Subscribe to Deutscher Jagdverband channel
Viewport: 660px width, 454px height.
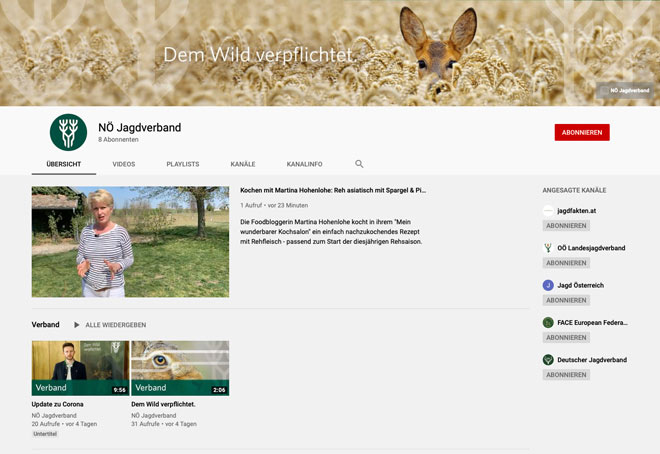point(566,374)
